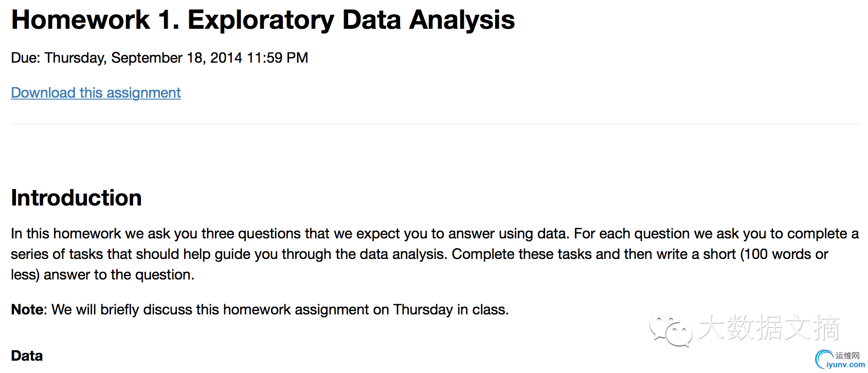Click the bold Note label
The height and width of the screenshot is (373, 868).
[28, 309]
